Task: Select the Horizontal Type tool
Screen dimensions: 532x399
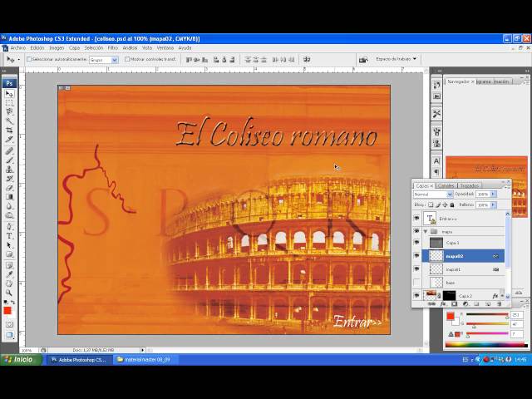Action: [x=9, y=236]
